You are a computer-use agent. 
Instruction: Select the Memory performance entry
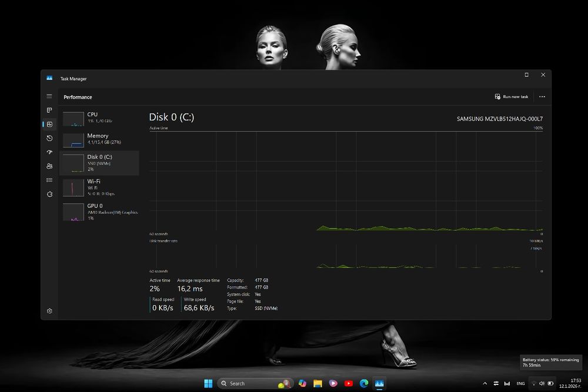click(99, 139)
